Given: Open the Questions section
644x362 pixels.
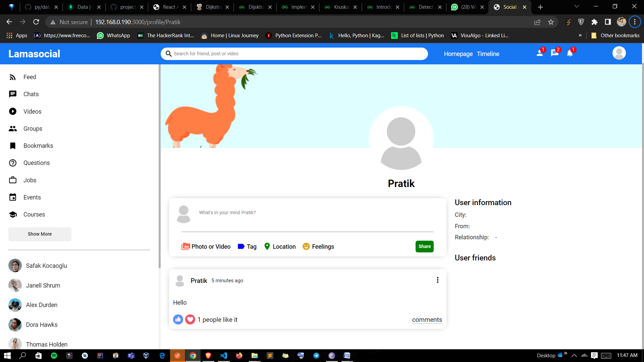Looking at the screenshot, I should tap(37, 163).
